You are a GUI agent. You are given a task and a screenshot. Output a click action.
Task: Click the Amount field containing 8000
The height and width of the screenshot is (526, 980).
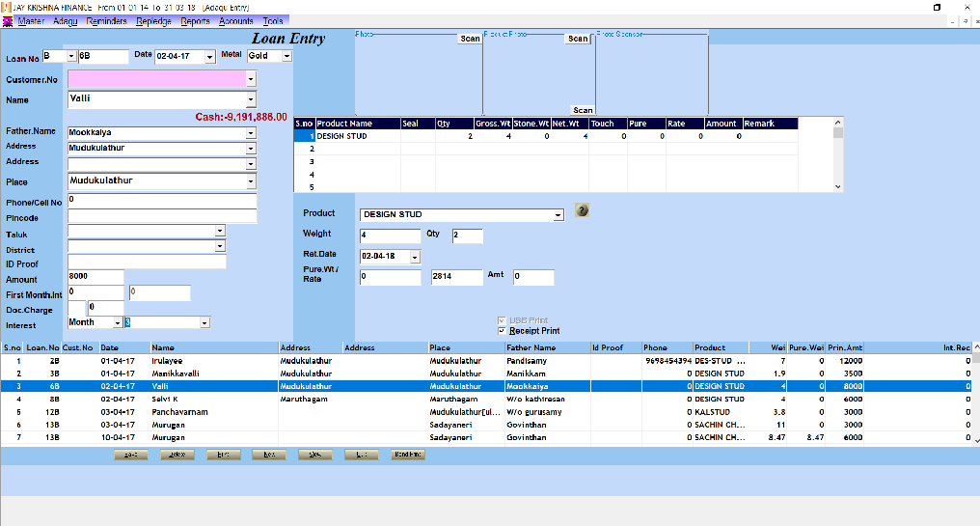point(95,276)
